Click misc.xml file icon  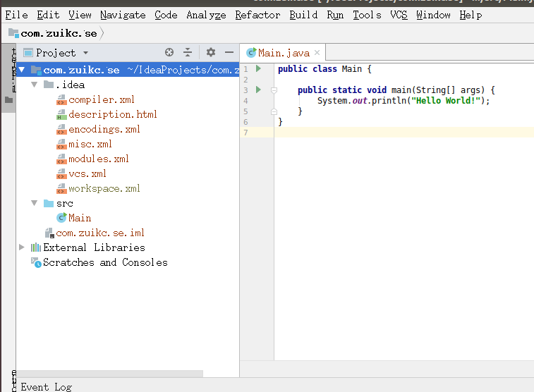click(61, 145)
